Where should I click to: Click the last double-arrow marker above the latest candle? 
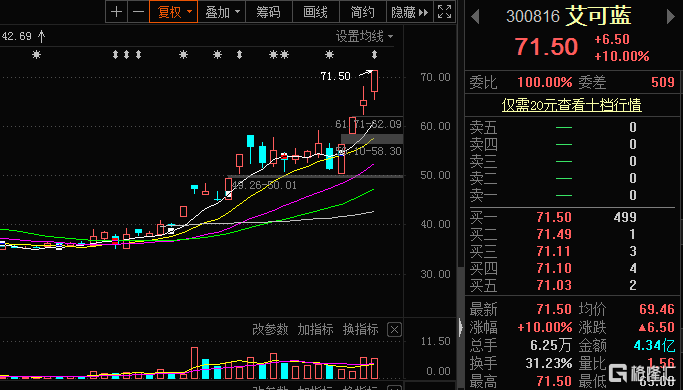[374, 55]
